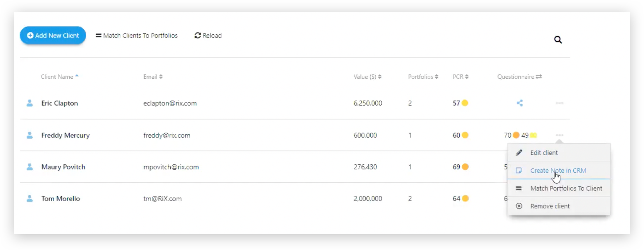Toggle the Questionnaire column swap arrows
Screen dimensions: 644x250
click(x=539, y=77)
